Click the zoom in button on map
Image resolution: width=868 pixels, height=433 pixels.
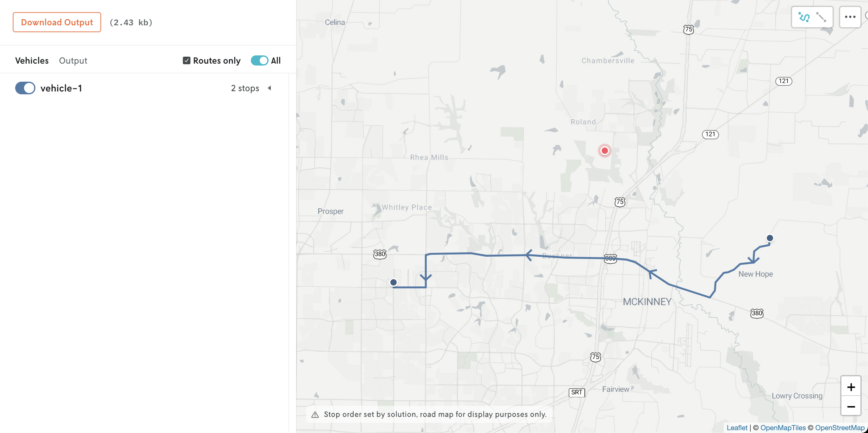(x=851, y=386)
